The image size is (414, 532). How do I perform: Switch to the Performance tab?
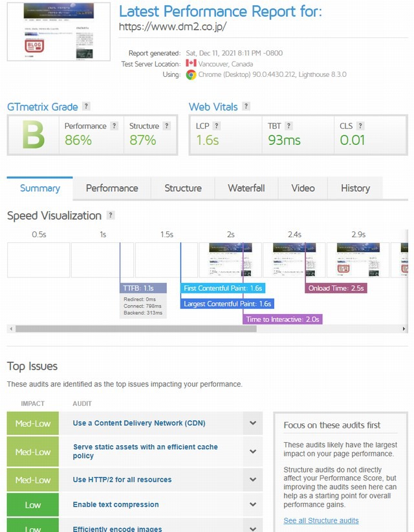(112, 188)
